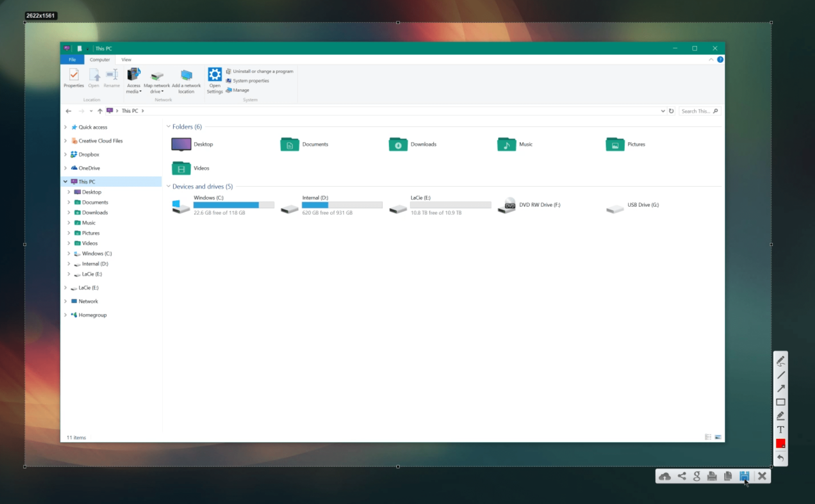This screenshot has width=815, height=504.
Task: Switch to the View ribbon tab
Action: (x=126, y=60)
